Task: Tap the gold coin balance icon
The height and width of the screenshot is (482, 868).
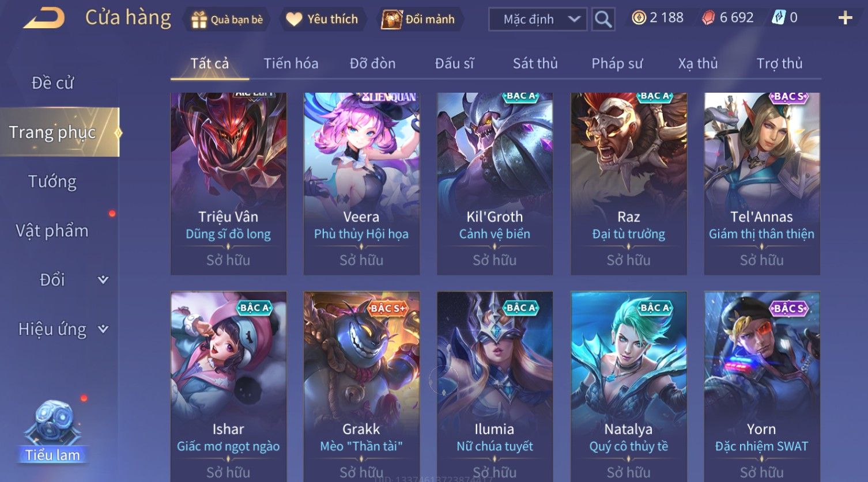Action: tap(638, 18)
